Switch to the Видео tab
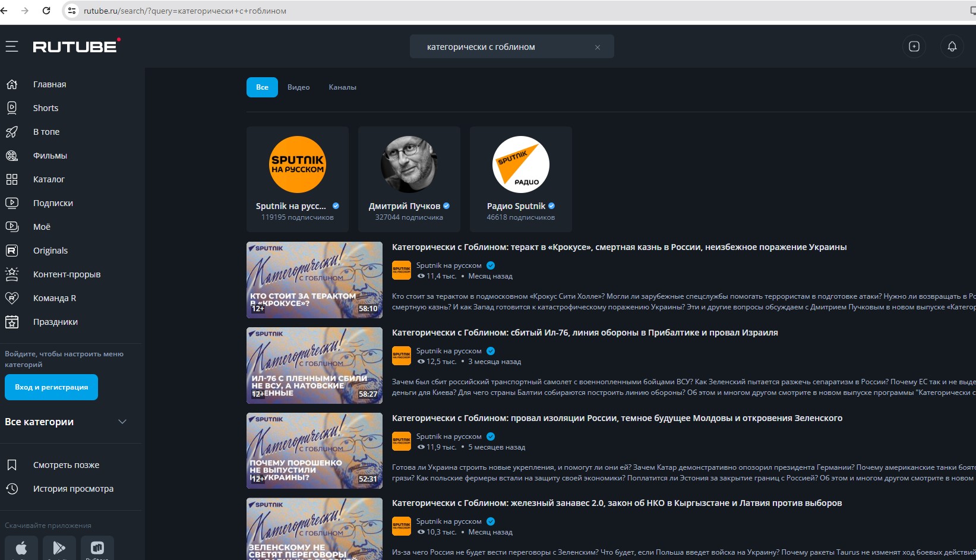The image size is (976, 560). (298, 87)
